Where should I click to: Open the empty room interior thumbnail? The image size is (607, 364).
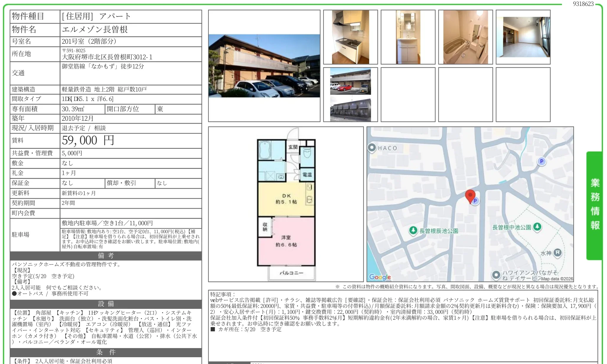pos(523,37)
